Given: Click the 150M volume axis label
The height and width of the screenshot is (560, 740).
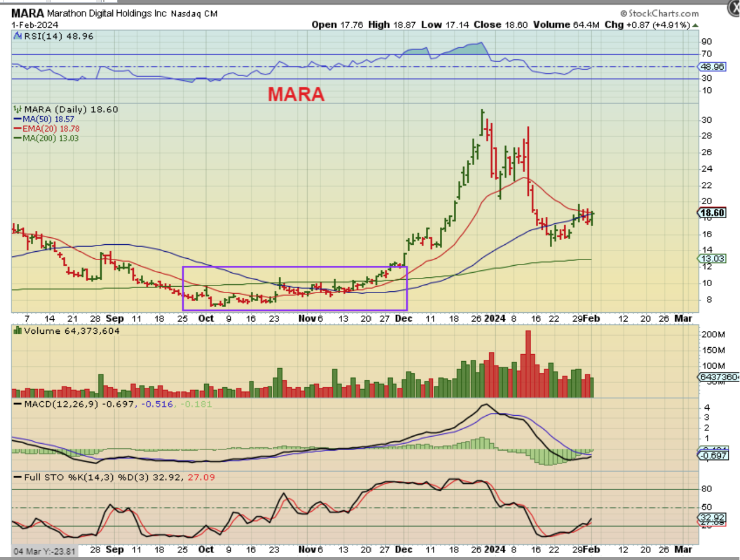Looking at the screenshot, I should tap(713, 351).
